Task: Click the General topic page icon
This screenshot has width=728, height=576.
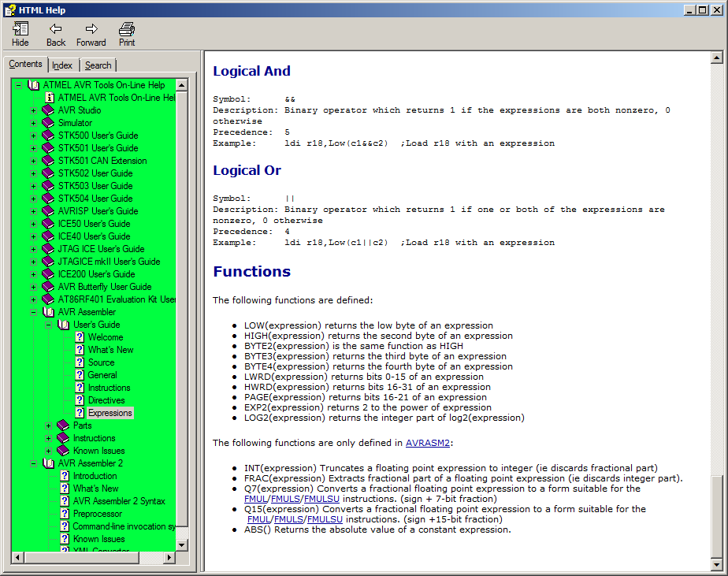Action: click(x=80, y=375)
